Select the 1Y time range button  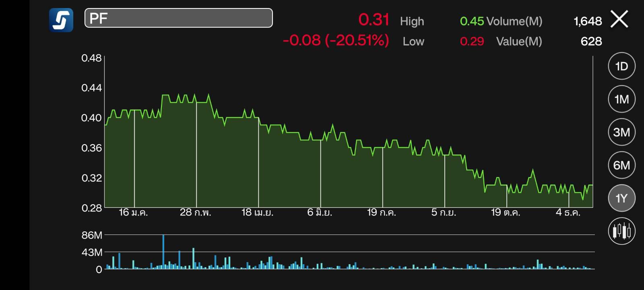(621, 198)
